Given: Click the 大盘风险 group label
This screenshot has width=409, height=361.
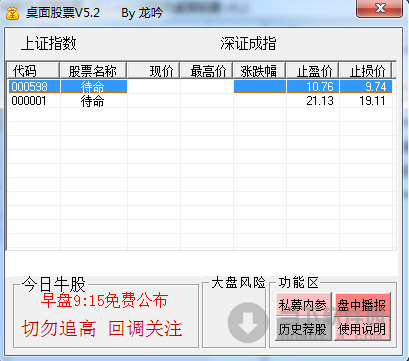Looking at the screenshot, I should [238, 283].
